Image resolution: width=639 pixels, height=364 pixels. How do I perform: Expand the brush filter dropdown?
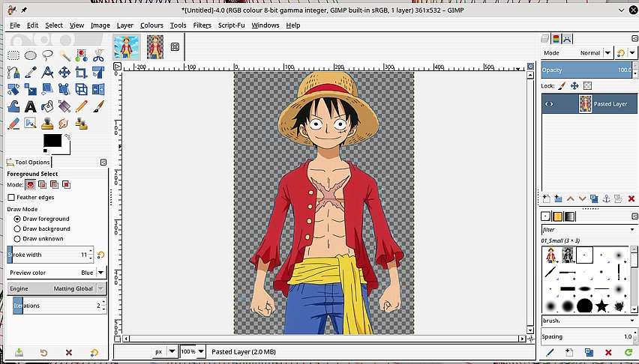632,229
